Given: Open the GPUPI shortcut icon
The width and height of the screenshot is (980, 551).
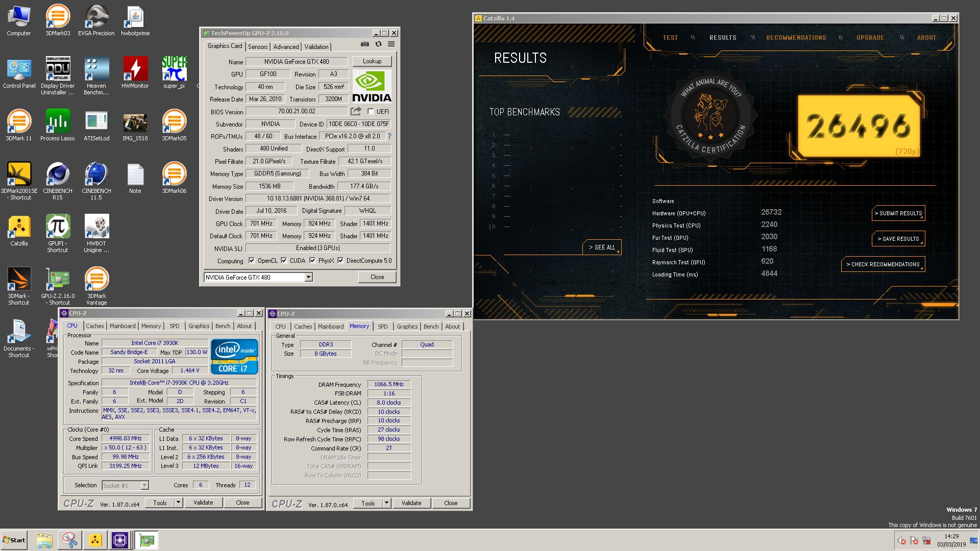Looking at the screenshot, I should (58, 233).
